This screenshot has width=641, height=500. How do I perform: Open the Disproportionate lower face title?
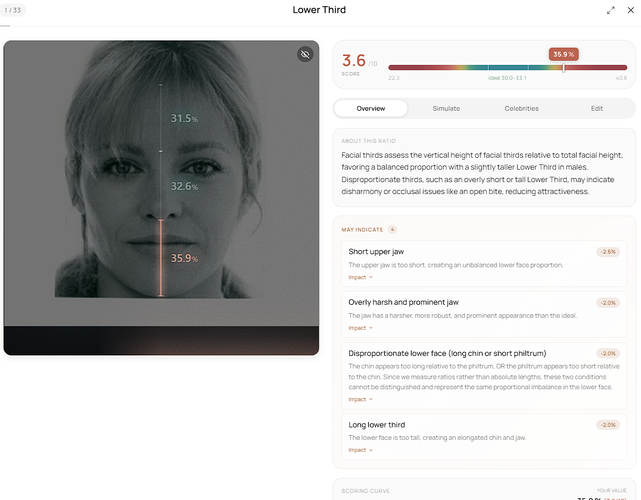pyautogui.click(x=447, y=353)
